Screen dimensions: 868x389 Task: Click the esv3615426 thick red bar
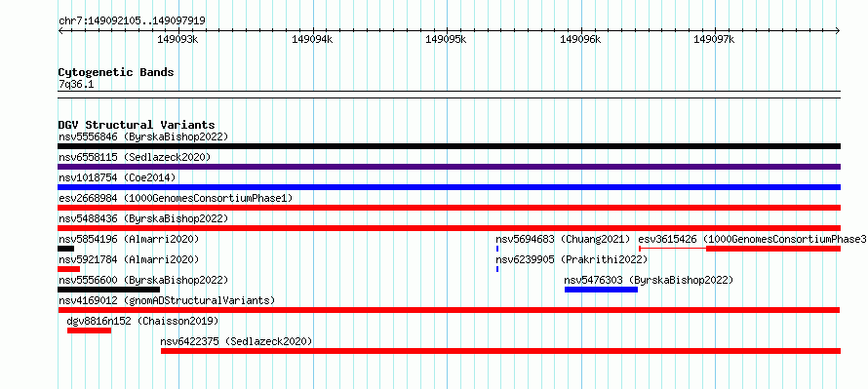773,249
